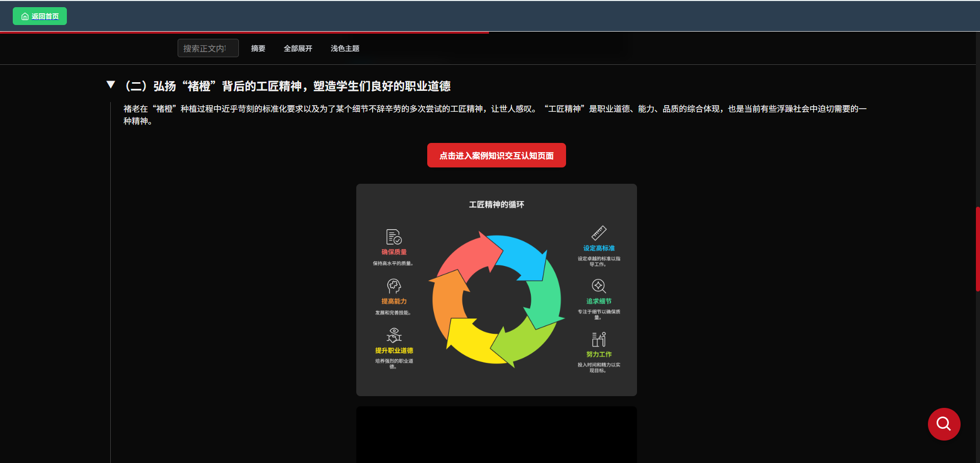Click the 确保质量 document check icon
Image resolution: width=980 pixels, height=463 pixels.
pos(393,236)
